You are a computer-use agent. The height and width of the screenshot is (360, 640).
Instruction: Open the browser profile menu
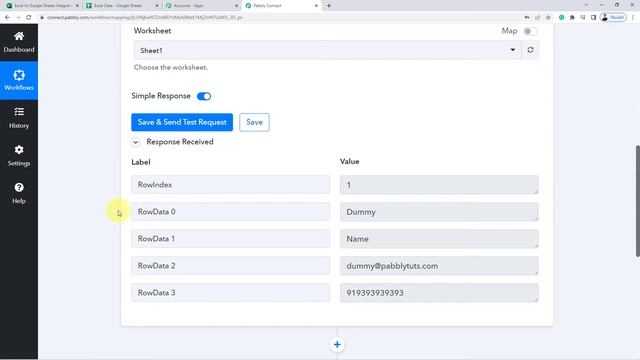(x=613, y=18)
